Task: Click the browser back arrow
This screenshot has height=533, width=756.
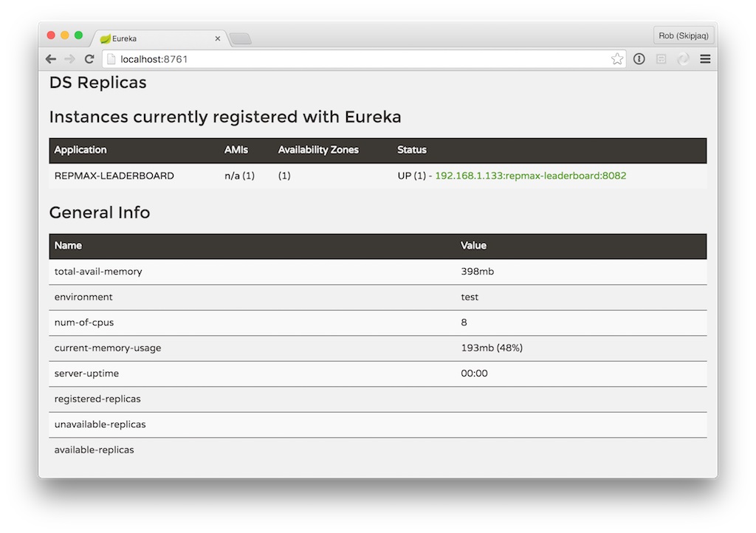Action: pyautogui.click(x=51, y=59)
